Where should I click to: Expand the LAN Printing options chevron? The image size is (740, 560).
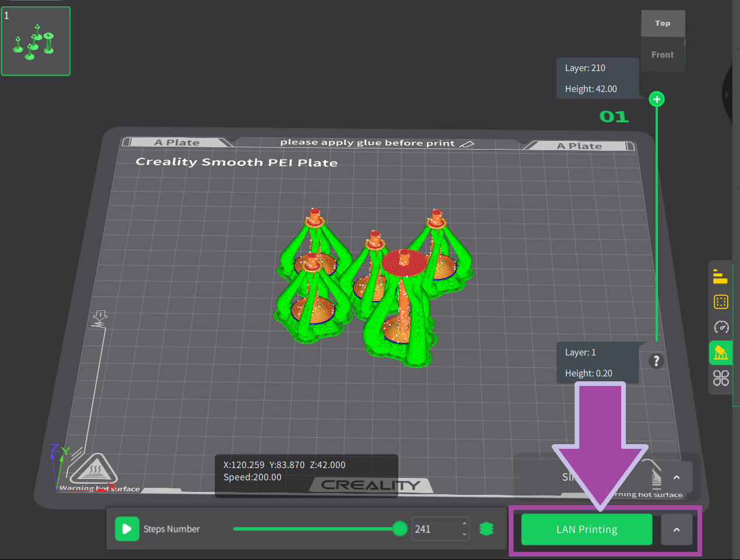tap(676, 529)
